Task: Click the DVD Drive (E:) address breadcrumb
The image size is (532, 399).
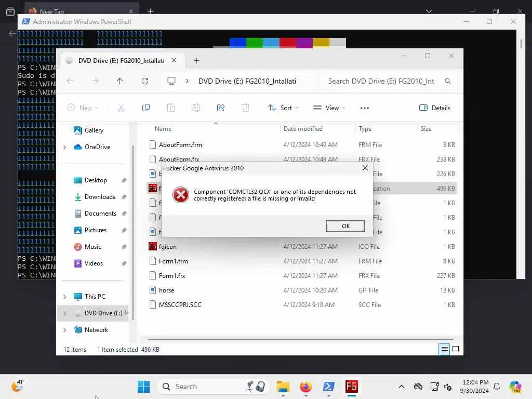Action: tap(247, 81)
